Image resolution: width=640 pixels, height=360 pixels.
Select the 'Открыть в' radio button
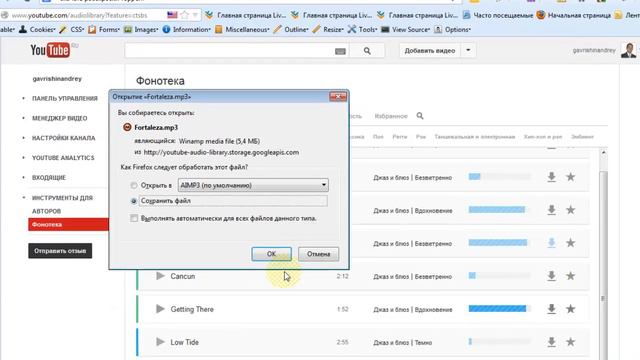coord(134,185)
